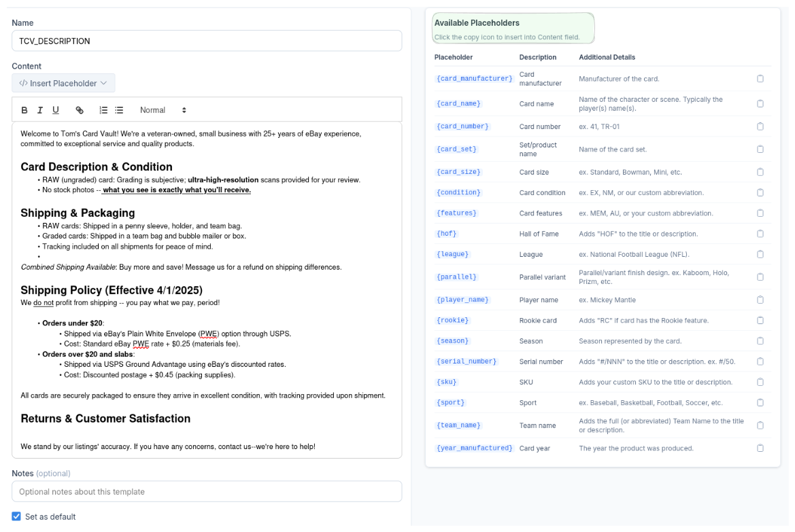Copy the {serial_number} placeholder
The width and height of the screenshot is (795, 532).
point(760,361)
